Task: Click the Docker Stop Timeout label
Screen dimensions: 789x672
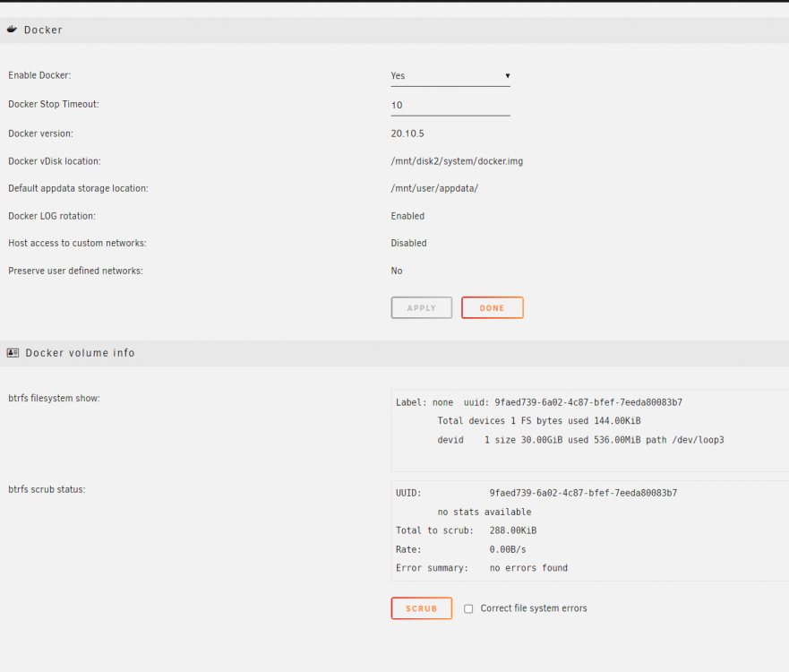Action: (54, 104)
